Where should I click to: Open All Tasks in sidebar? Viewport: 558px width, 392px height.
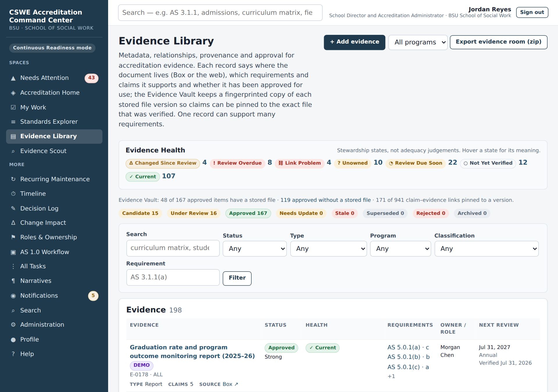click(x=54, y=266)
